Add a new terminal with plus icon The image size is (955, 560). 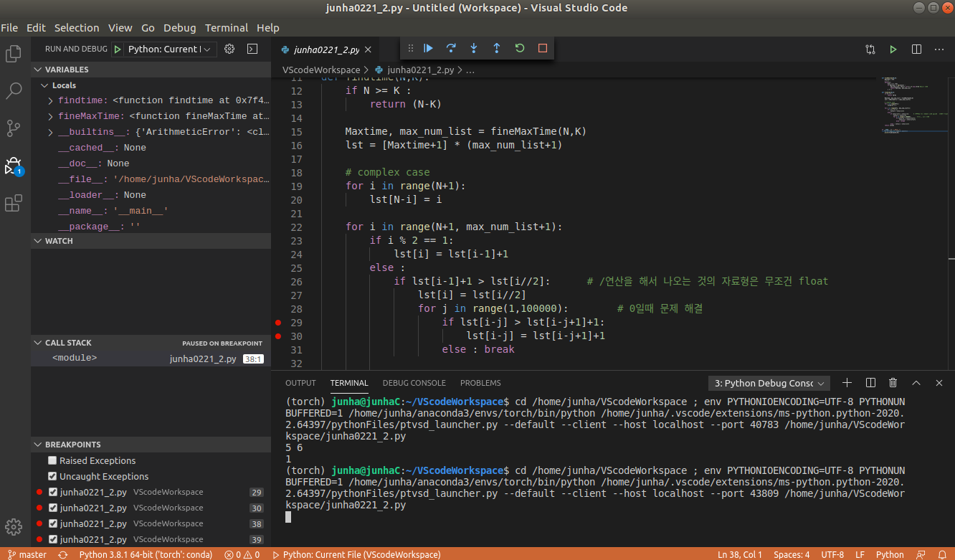[847, 383]
